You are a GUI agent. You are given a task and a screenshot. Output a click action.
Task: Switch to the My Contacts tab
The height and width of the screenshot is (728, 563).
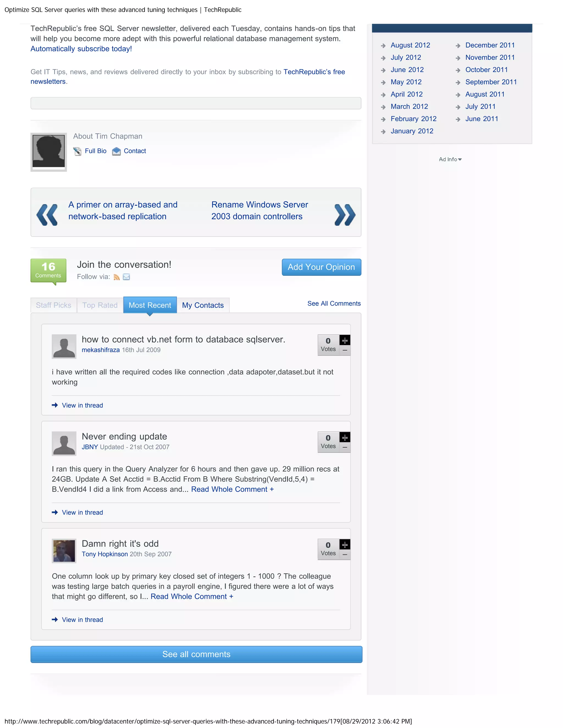[203, 305]
